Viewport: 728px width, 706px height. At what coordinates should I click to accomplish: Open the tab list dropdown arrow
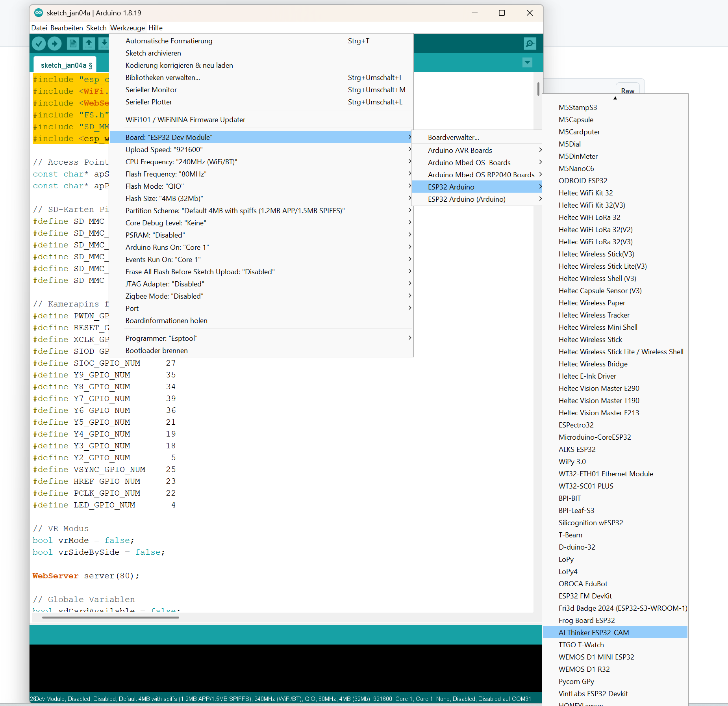point(527,62)
